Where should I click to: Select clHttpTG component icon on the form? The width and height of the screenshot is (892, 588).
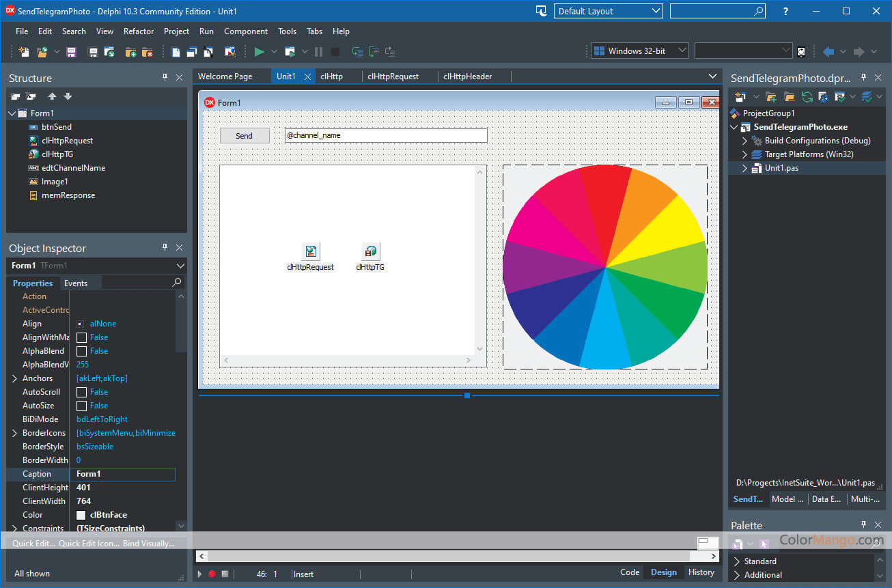pos(370,251)
